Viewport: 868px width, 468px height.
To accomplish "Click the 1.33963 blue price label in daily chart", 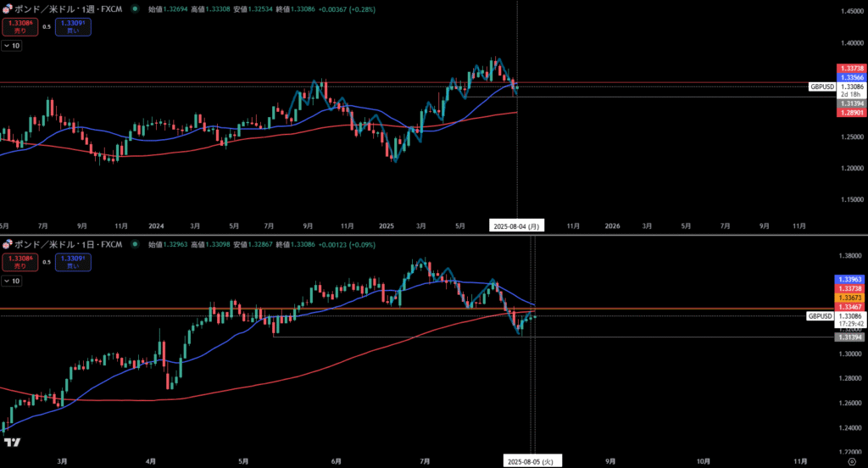I will click(849, 280).
